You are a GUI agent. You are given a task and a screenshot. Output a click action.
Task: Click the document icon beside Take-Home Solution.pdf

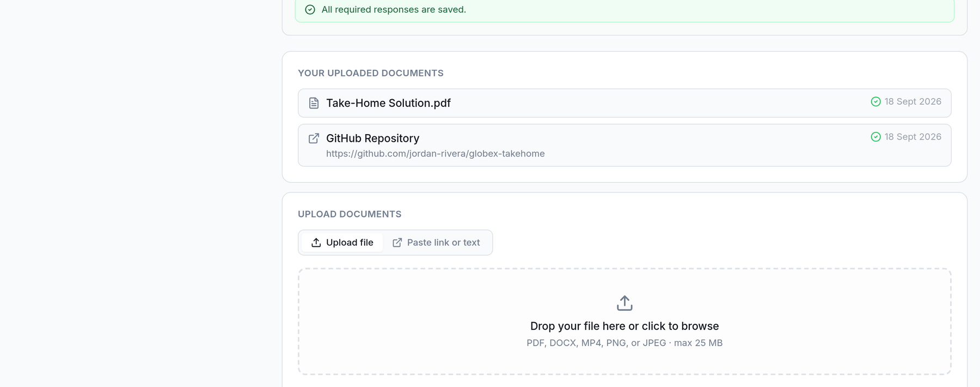click(x=314, y=103)
